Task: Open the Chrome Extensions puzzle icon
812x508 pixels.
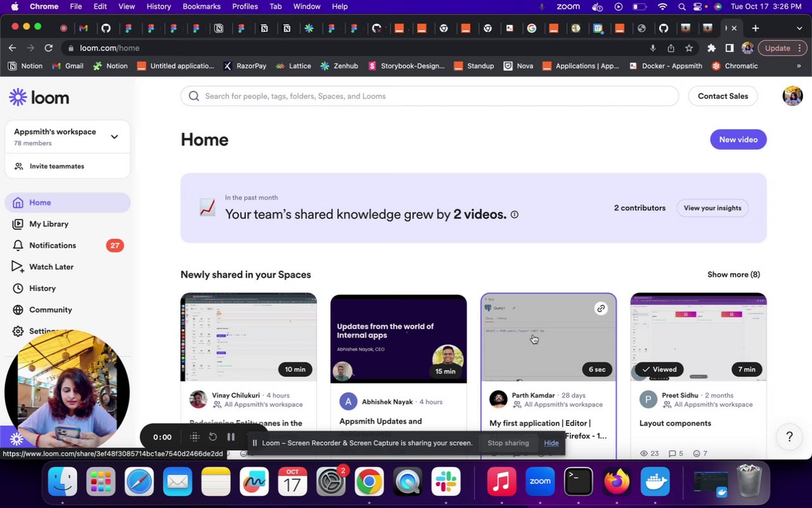Action: pos(711,48)
